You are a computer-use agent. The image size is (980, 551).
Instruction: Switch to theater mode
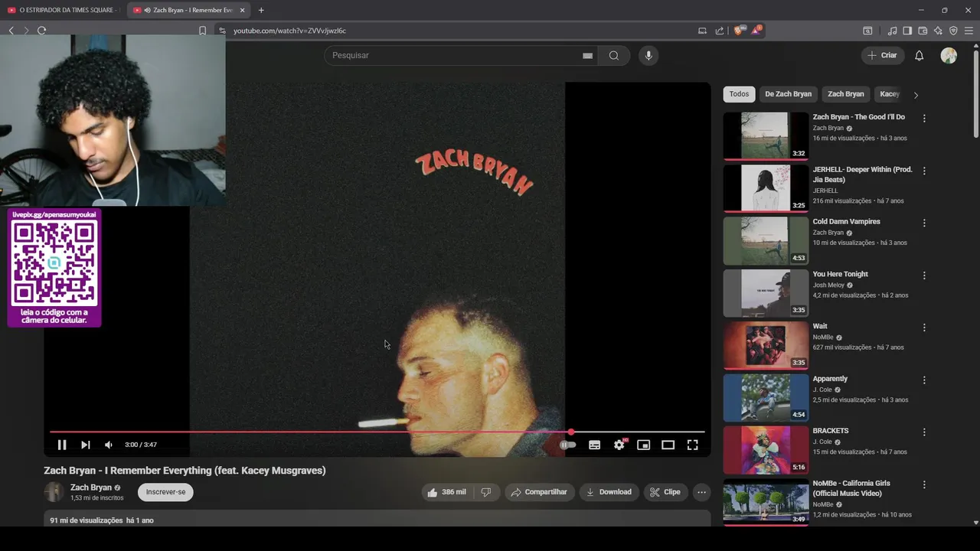668,445
